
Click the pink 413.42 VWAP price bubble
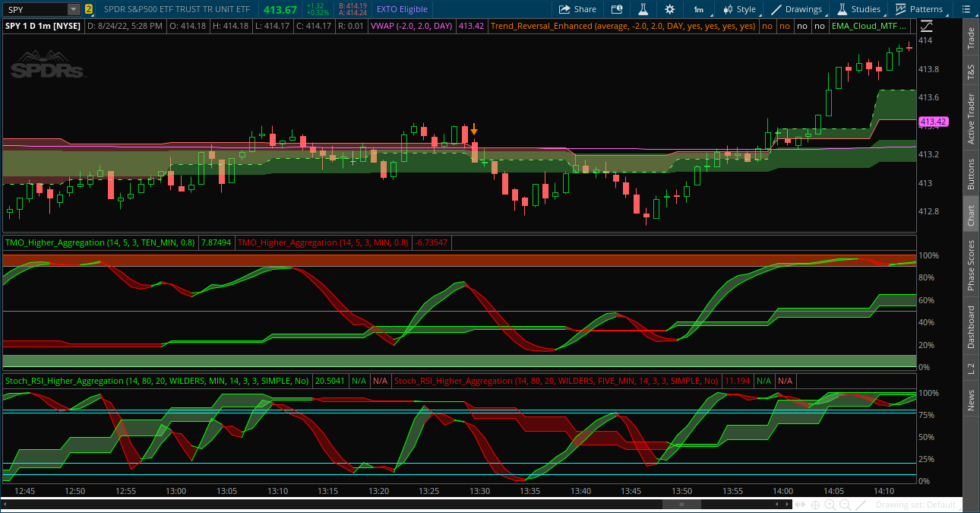click(933, 122)
